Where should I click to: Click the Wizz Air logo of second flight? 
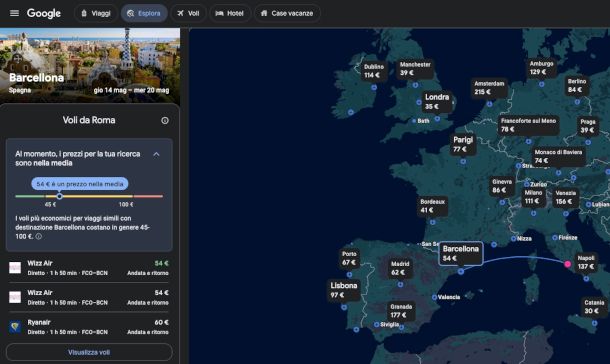tap(15, 298)
